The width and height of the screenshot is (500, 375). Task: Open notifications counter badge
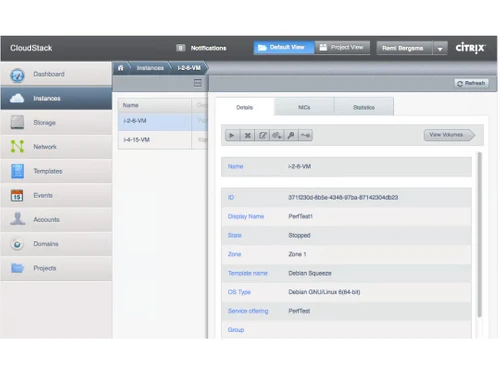tap(181, 48)
